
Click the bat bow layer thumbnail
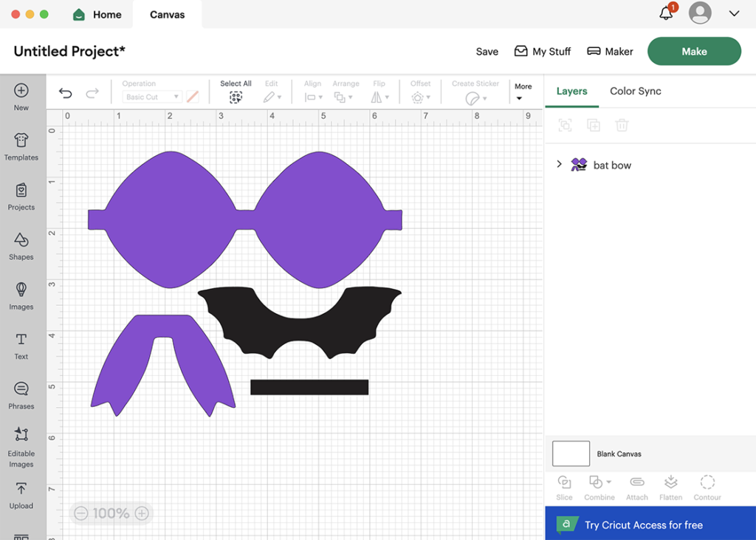point(579,165)
